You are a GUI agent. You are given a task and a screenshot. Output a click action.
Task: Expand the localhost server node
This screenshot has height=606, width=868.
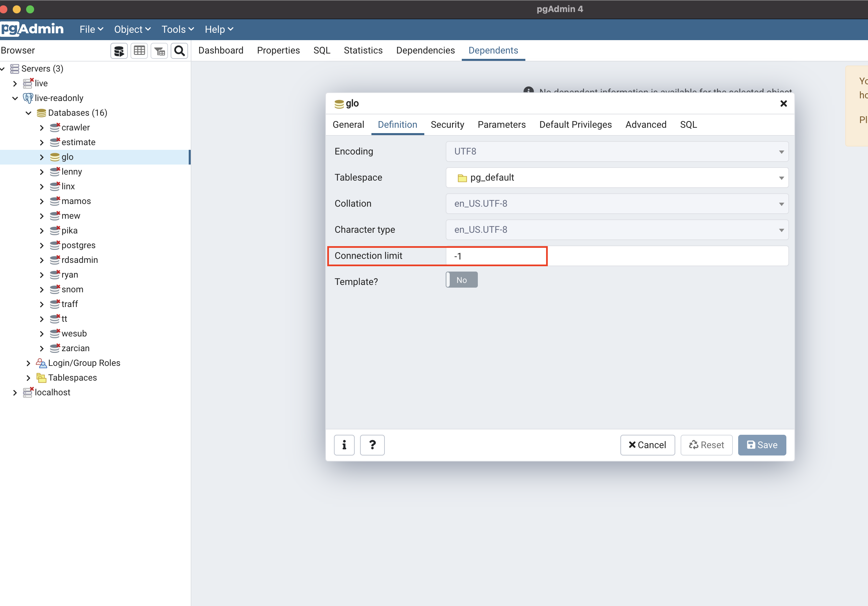click(x=15, y=393)
